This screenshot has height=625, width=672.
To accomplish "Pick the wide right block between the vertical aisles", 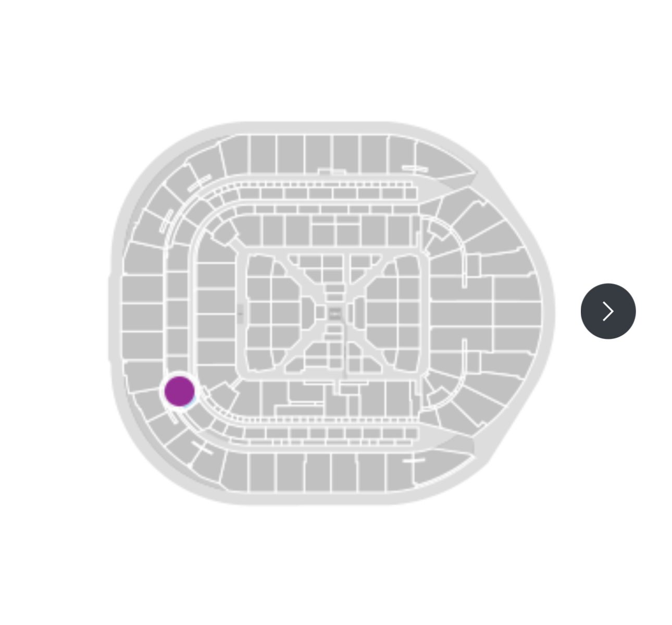I will 461,313.
